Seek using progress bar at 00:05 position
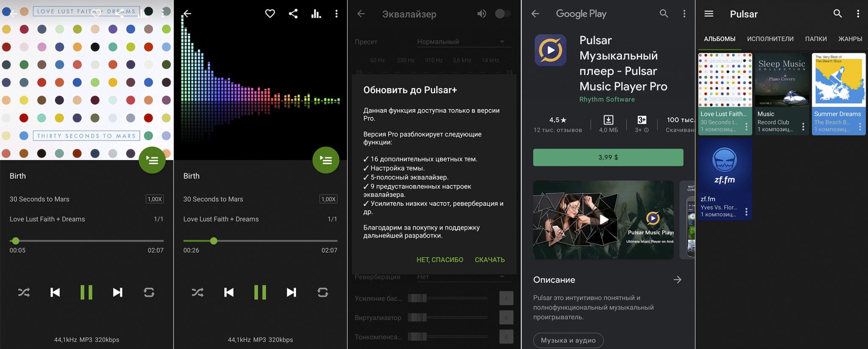 click(x=86, y=241)
